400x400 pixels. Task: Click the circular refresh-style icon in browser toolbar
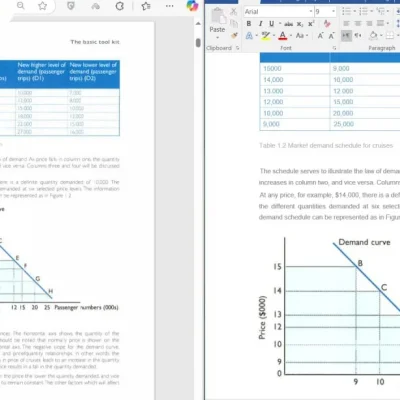120,6
